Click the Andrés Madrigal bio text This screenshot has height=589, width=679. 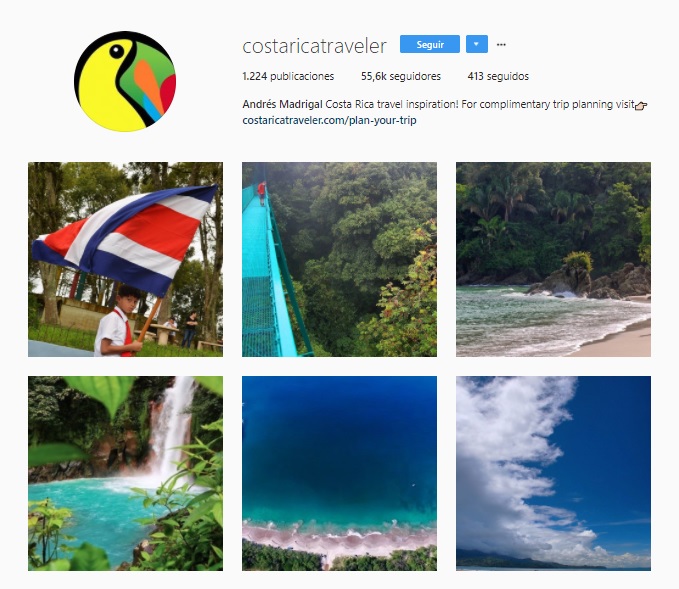[282, 104]
